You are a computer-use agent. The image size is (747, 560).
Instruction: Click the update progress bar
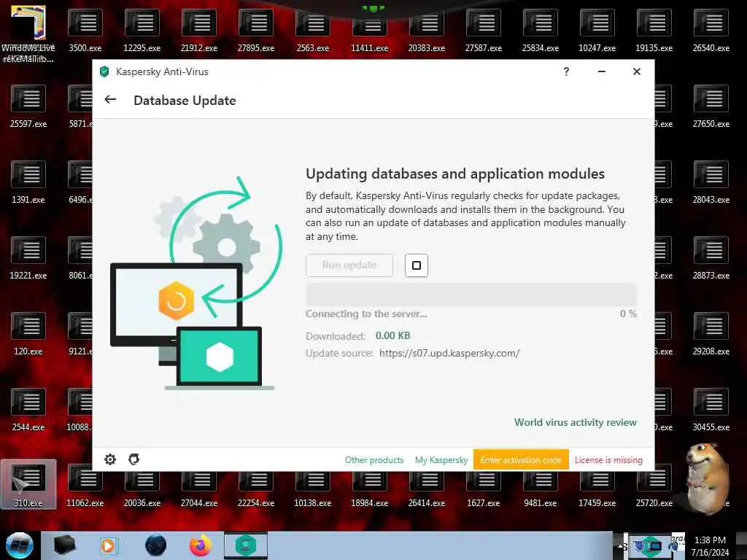471,295
